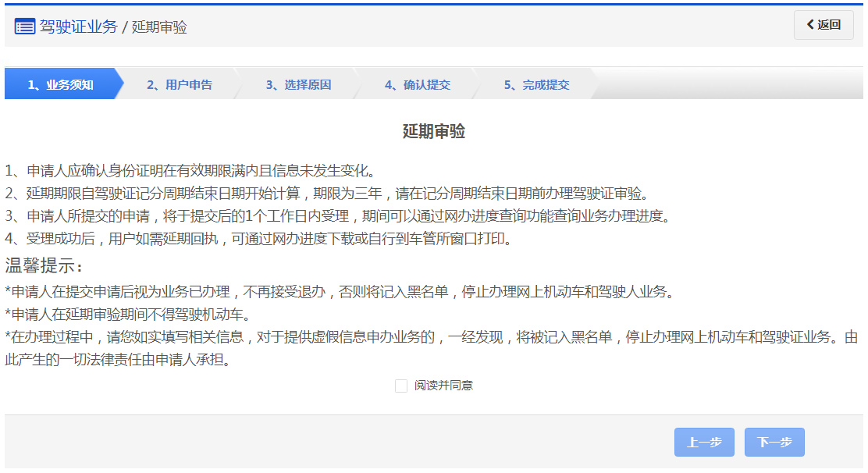Tick the 阅读并同意 checkbox
Viewport: 868px width, 473px height.
pyautogui.click(x=401, y=386)
